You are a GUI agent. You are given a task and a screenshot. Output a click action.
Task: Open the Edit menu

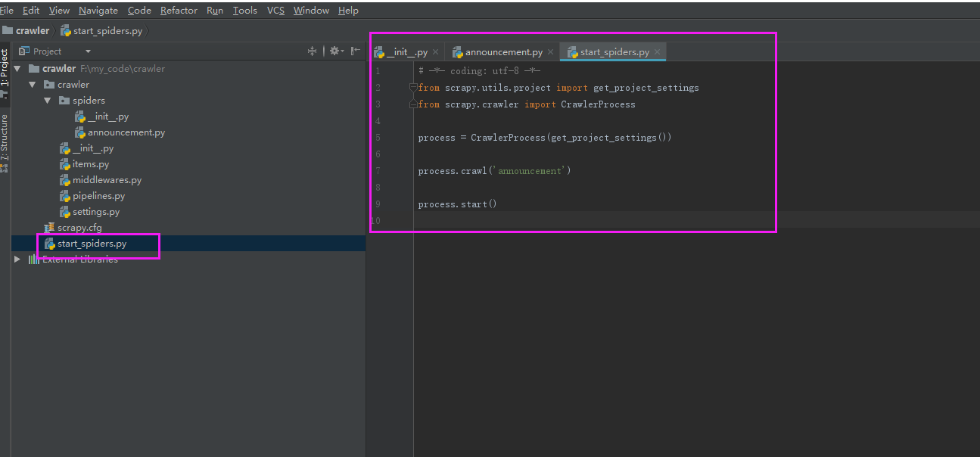tap(31, 11)
